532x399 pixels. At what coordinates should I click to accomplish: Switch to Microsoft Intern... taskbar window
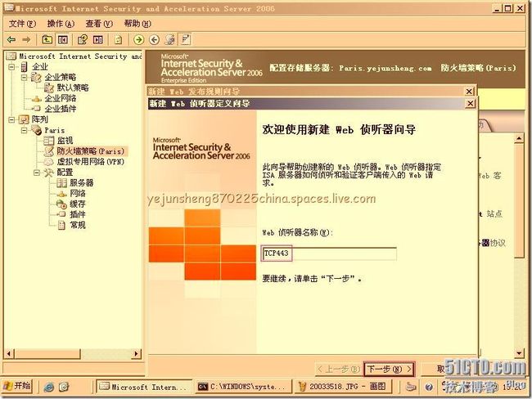coord(143,387)
